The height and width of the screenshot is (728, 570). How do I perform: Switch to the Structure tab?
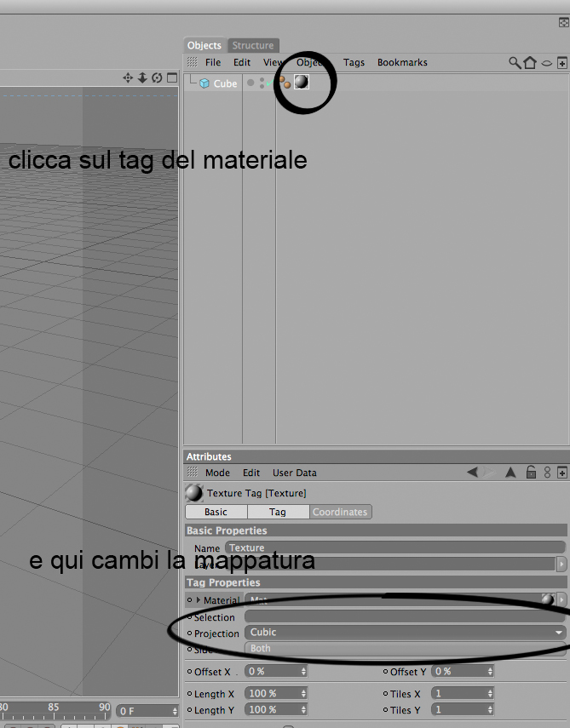point(253,45)
